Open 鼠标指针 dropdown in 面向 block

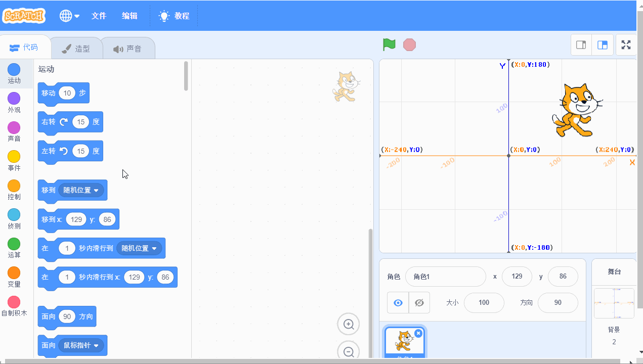pyautogui.click(x=81, y=345)
